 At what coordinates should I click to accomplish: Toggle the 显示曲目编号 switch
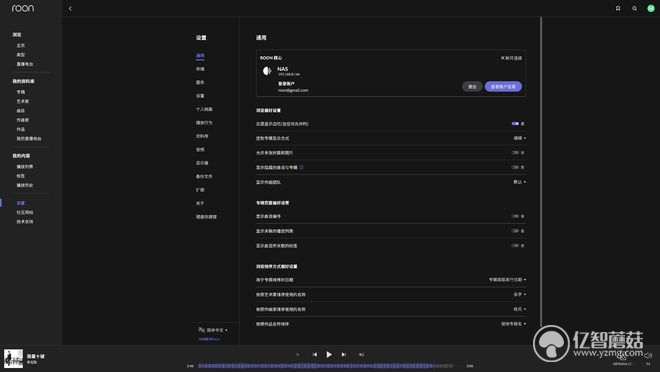click(515, 216)
